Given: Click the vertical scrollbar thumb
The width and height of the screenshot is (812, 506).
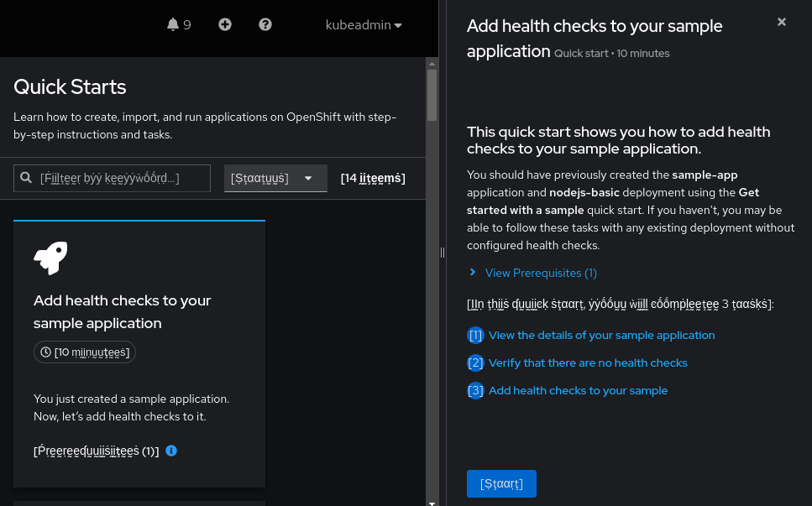Looking at the screenshot, I should point(432,95).
